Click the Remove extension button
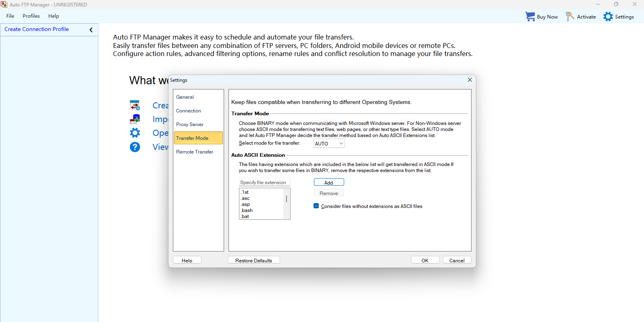 pos(329,193)
